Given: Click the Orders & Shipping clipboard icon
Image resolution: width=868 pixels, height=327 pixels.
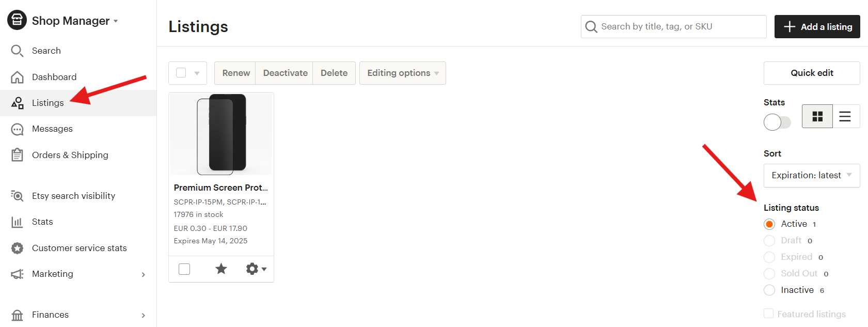Looking at the screenshot, I should 17,155.
